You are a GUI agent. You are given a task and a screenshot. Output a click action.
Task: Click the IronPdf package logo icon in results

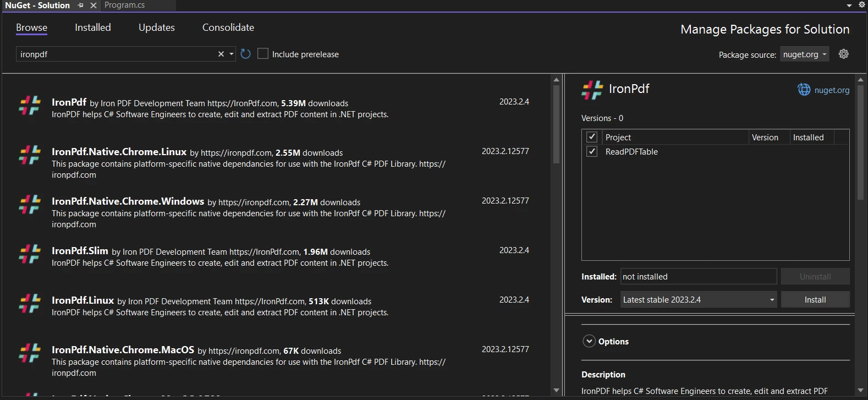(30, 105)
